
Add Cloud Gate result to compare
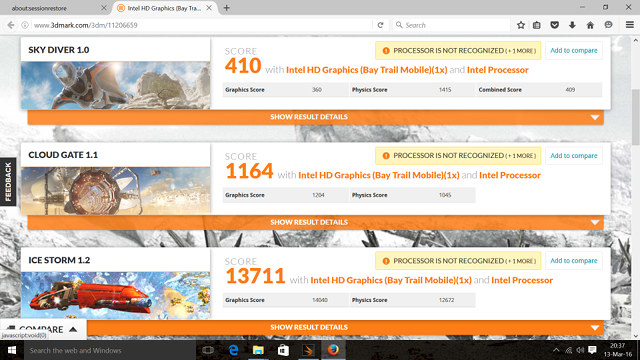click(573, 156)
